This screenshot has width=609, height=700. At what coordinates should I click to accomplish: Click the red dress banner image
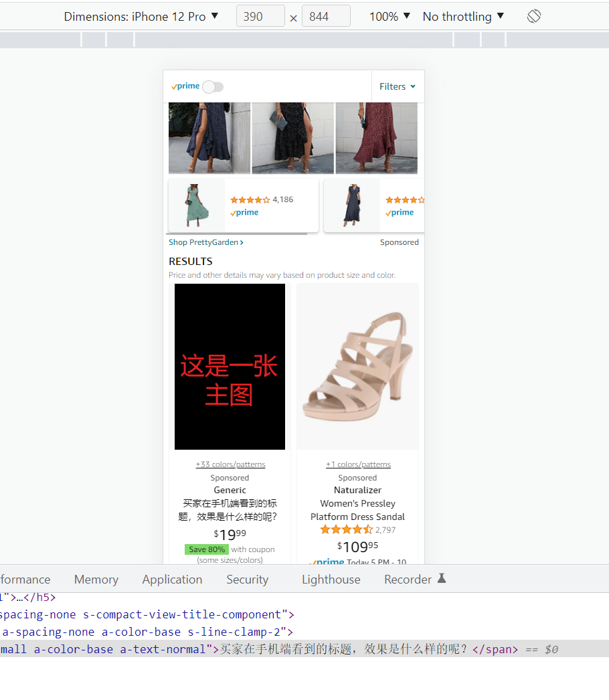(x=376, y=138)
